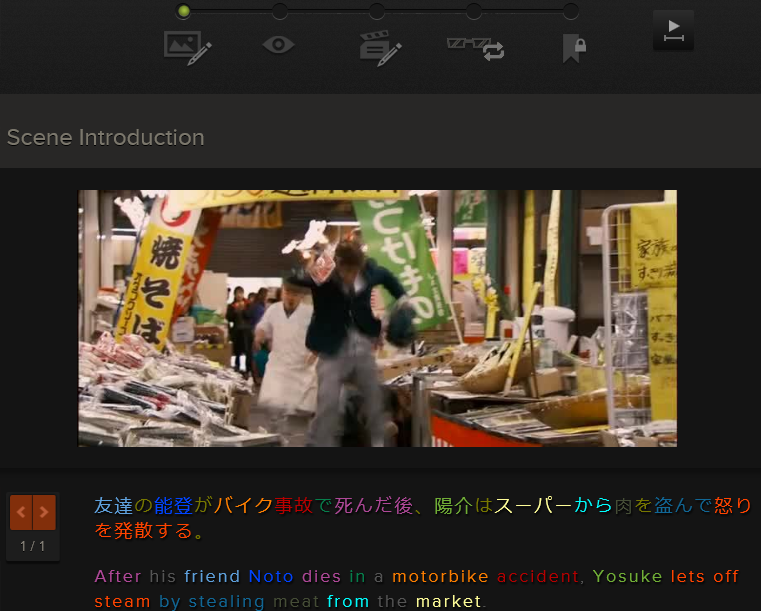Click the market scene video thumbnail
This screenshot has width=761, height=611.
point(378,318)
